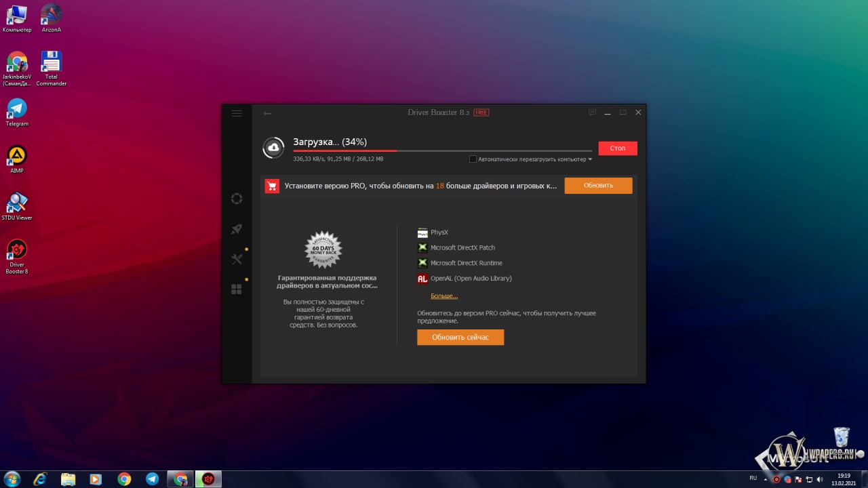Open the Driver Booster hamburger menu
Viewport: 868px width, 488px height.
pos(237,113)
